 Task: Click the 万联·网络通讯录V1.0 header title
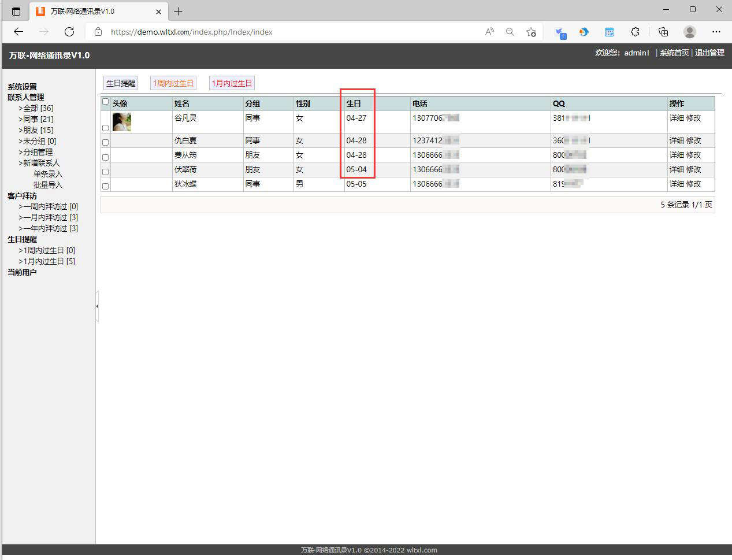pyautogui.click(x=49, y=55)
